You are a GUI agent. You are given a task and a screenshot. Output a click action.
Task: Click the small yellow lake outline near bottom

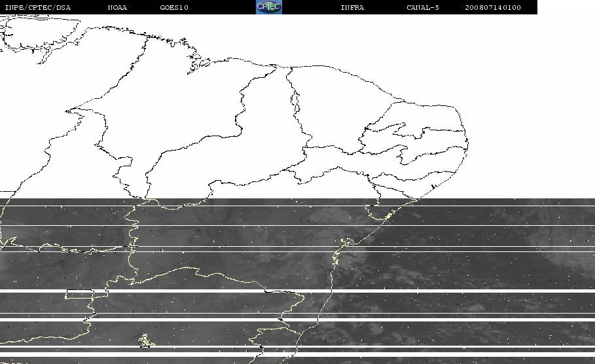pos(145,340)
